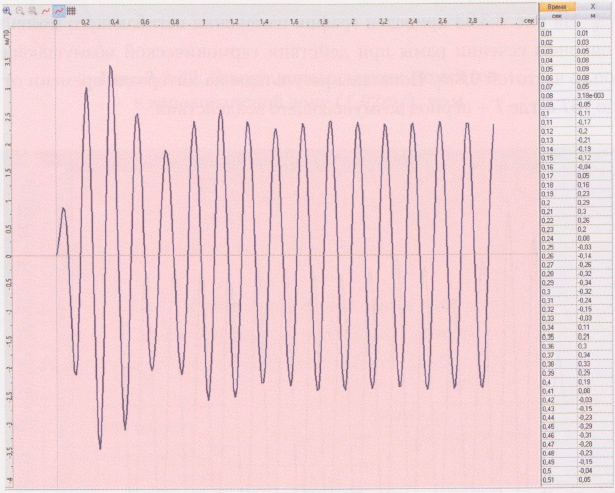
Task: Select time cell 0,5 in the table
Action: click(x=558, y=471)
